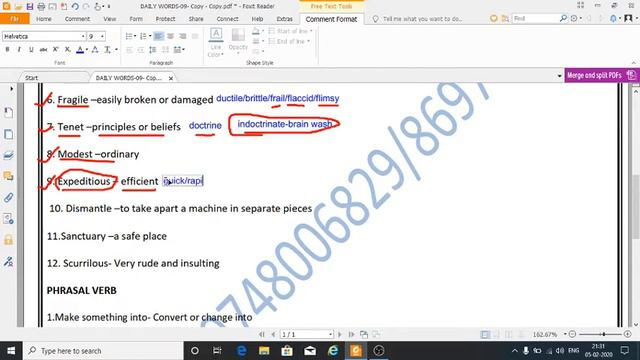The image size is (640, 360).
Task: Toggle Strikethrough formatting
Action: tap(43, 50)
